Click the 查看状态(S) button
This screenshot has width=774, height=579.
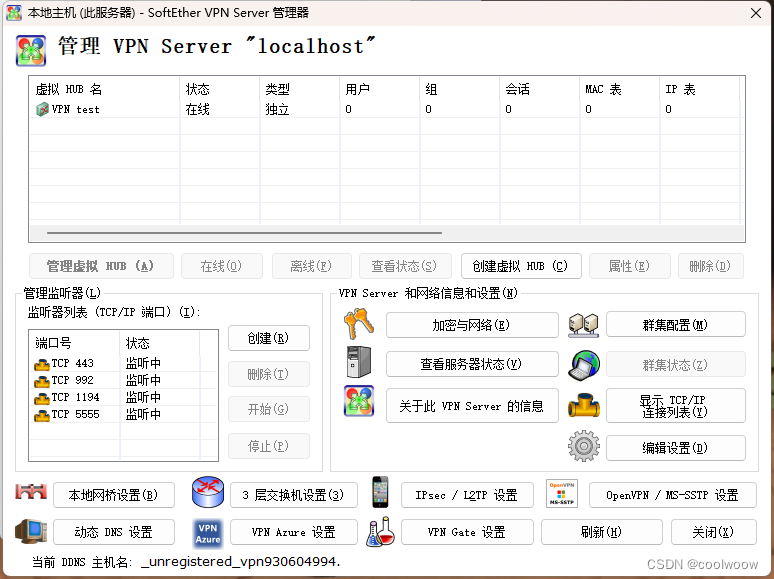pyautogui.click(x=405, y=266)
